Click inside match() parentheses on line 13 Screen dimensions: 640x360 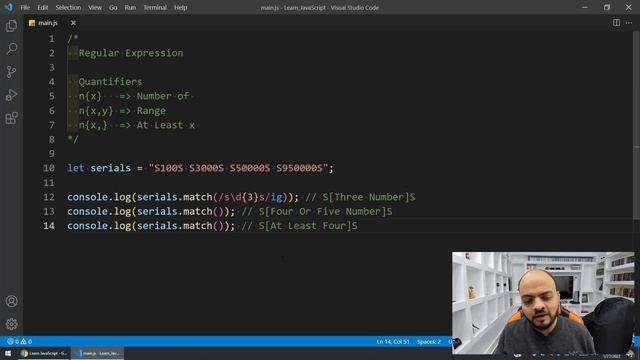(x=218, y=211)
